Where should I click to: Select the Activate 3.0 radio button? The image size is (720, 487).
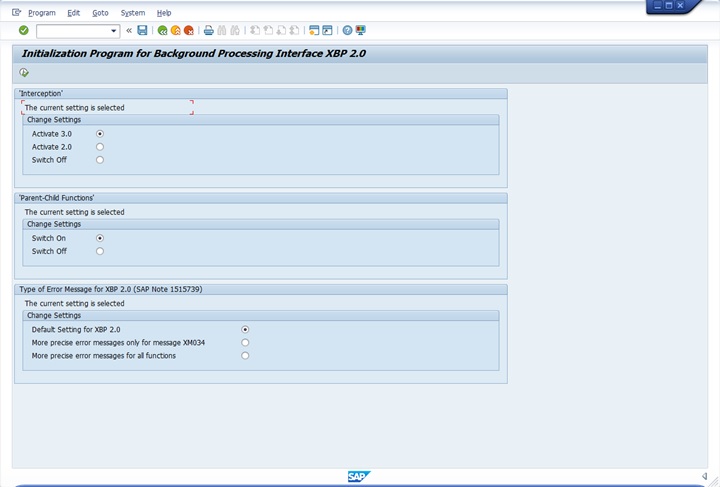(100, 134)
